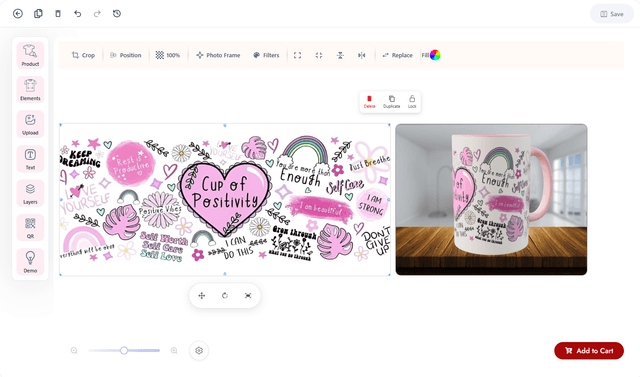The height and width of the screenshot is (377, 640).
Task: Open the Demo lightbulb option
Action: point(30,262)
